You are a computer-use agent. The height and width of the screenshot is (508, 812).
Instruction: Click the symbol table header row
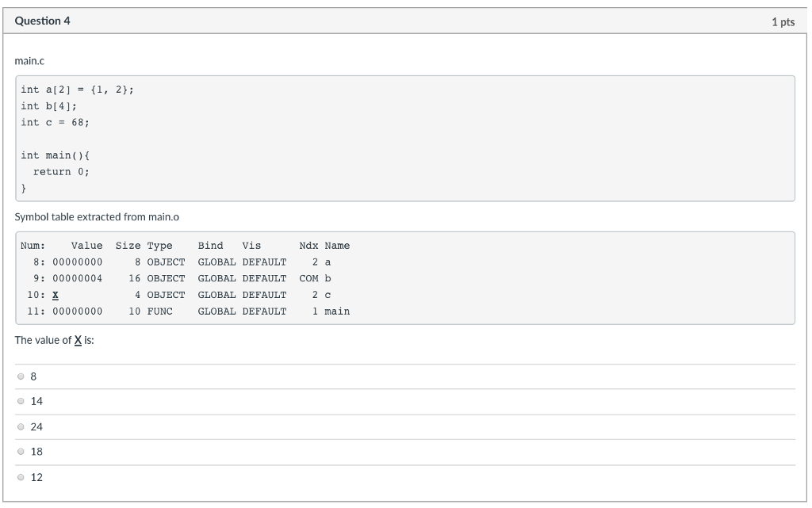pos(185,246)
